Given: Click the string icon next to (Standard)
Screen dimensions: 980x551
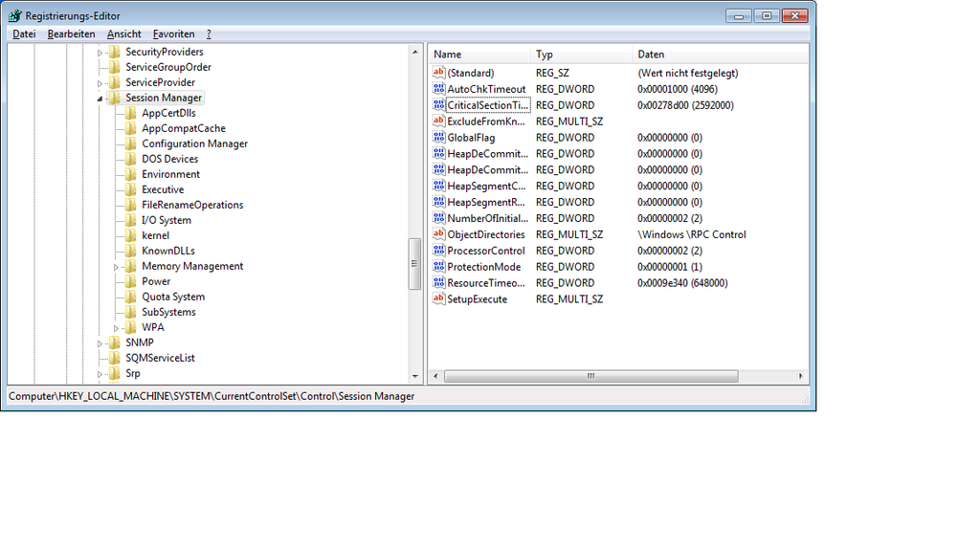Looking at the screenshot, I should click(439, 73).
